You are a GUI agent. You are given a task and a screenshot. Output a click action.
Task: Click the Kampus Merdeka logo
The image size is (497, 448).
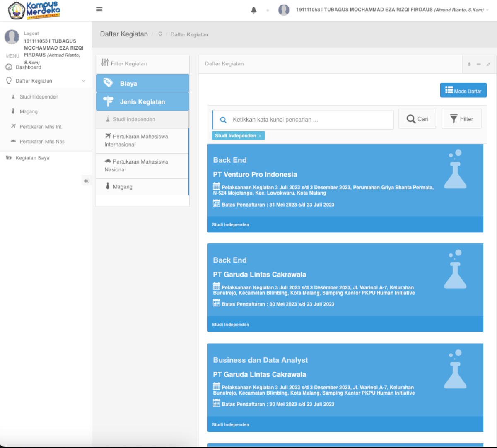34,10
